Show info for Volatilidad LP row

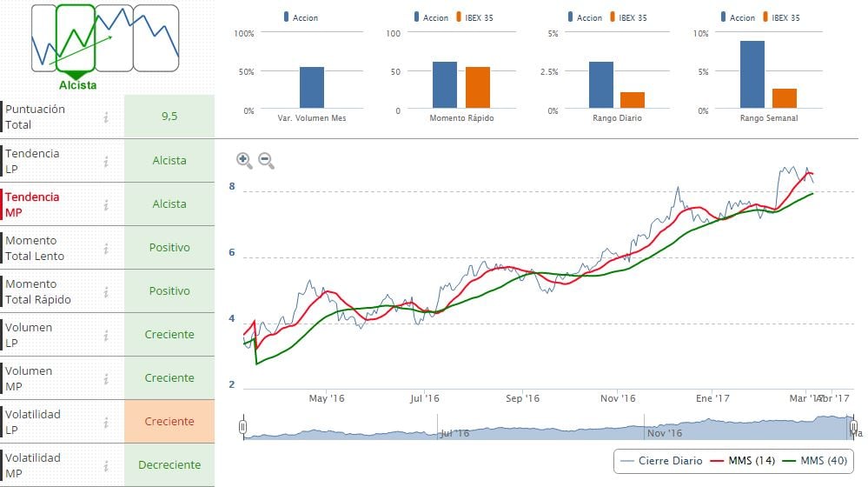tap(106, 422)
